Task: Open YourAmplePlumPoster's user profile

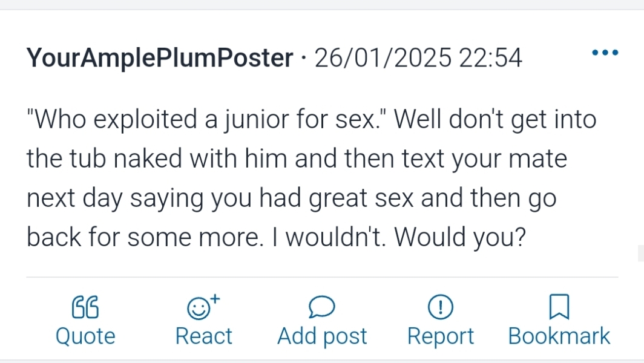Action: pos(160,59)
